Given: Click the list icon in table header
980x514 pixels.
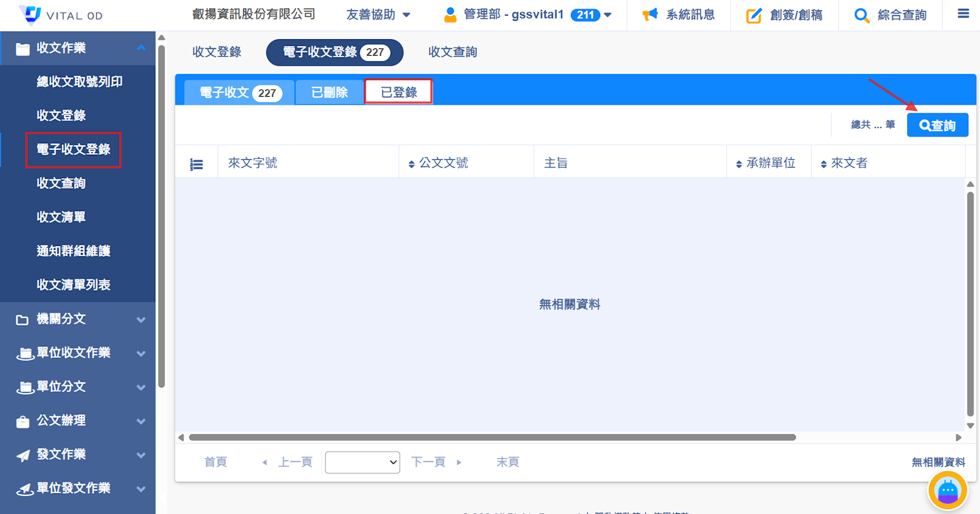Looking at the screenshot, I should 197,164.
